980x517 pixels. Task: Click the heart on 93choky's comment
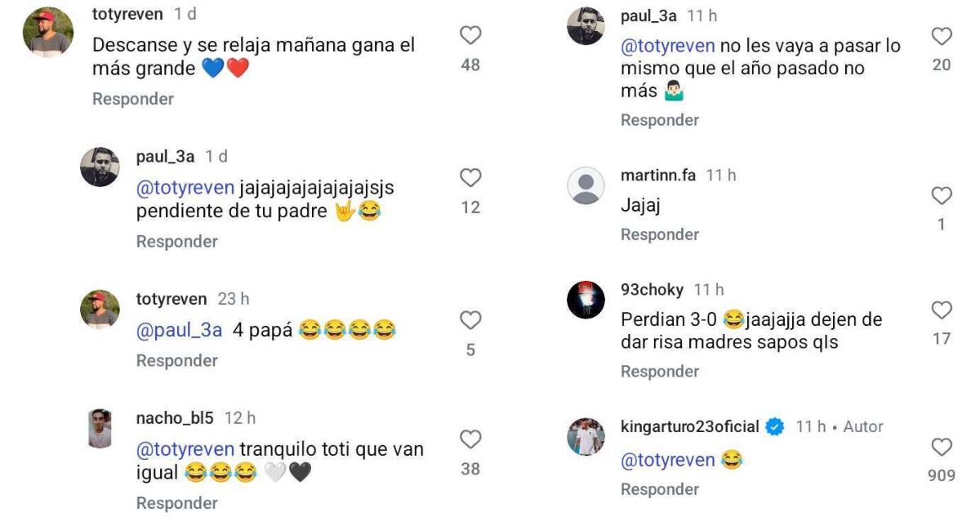[941, 309]
